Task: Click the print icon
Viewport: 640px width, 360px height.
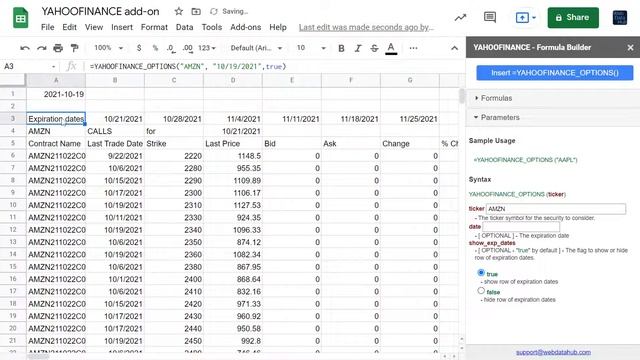Action: 58,48
